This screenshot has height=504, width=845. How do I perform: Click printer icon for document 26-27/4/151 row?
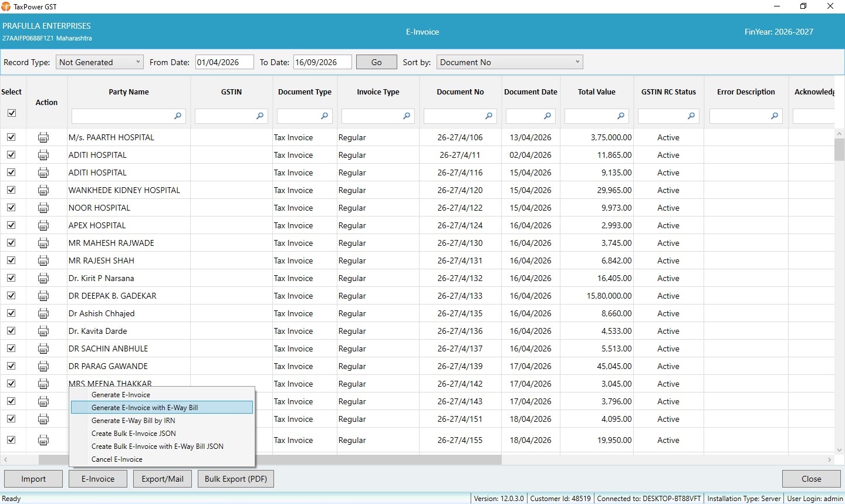43,419
